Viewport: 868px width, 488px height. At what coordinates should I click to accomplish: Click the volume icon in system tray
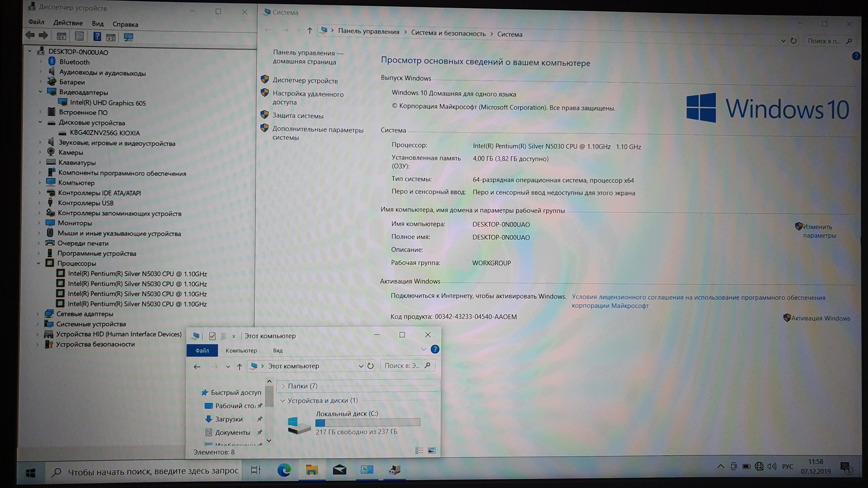point(772,466)
